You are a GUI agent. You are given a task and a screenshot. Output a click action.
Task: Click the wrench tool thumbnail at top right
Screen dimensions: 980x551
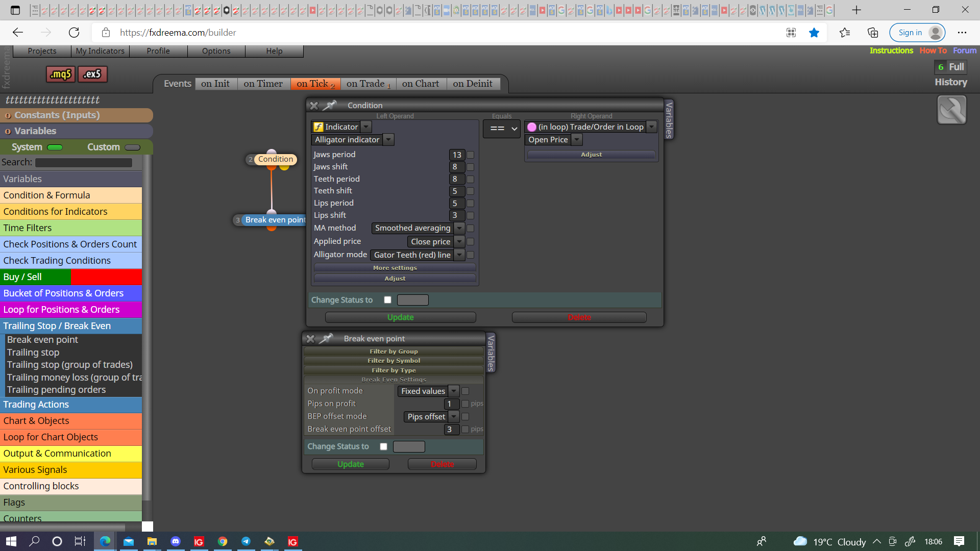(x=951, y=110)
